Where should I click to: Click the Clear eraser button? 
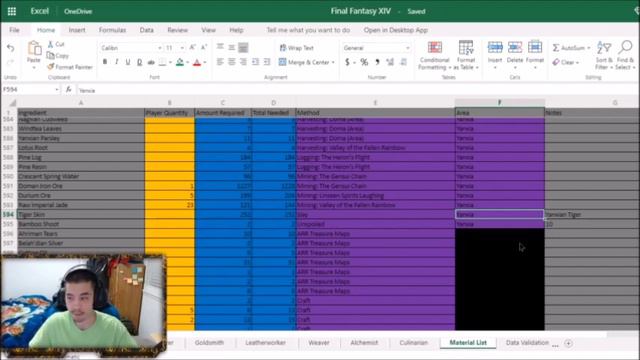tap(565, 62)
